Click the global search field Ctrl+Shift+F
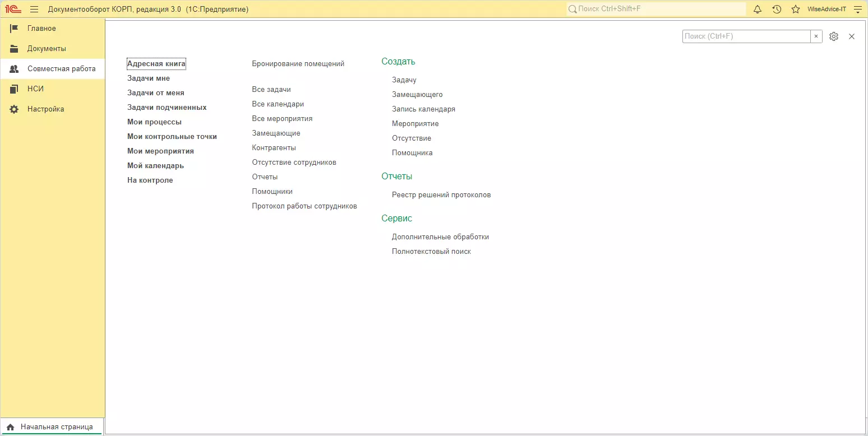The height and width of the screenshot is (436, 868). coord(656,9)
